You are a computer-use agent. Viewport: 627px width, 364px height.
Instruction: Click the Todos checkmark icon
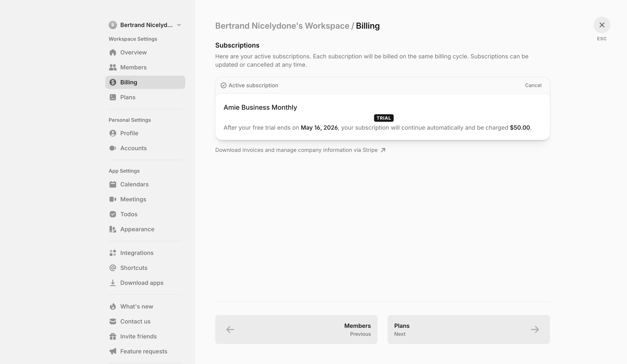click(x=113, y=214)
